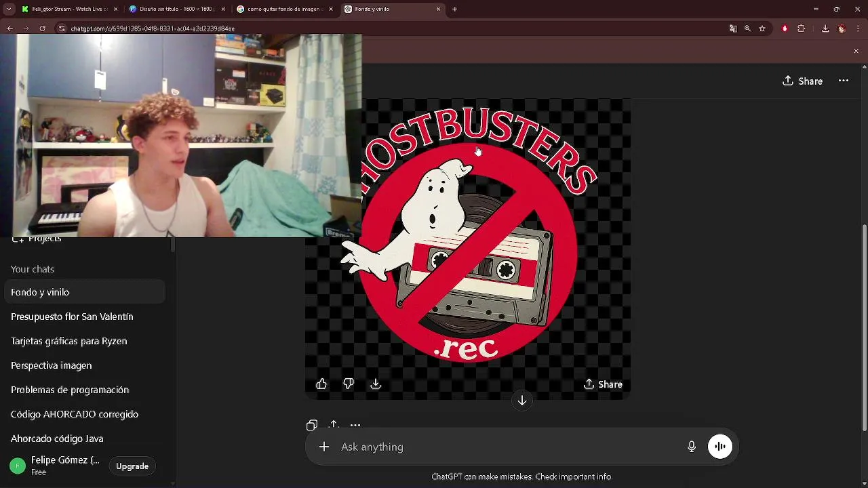The width and height of the screenshot is (868, 488).
Task: Open the zoom magnifier icon in address bar
Action: pyautogui.click(x=747, y=28)
